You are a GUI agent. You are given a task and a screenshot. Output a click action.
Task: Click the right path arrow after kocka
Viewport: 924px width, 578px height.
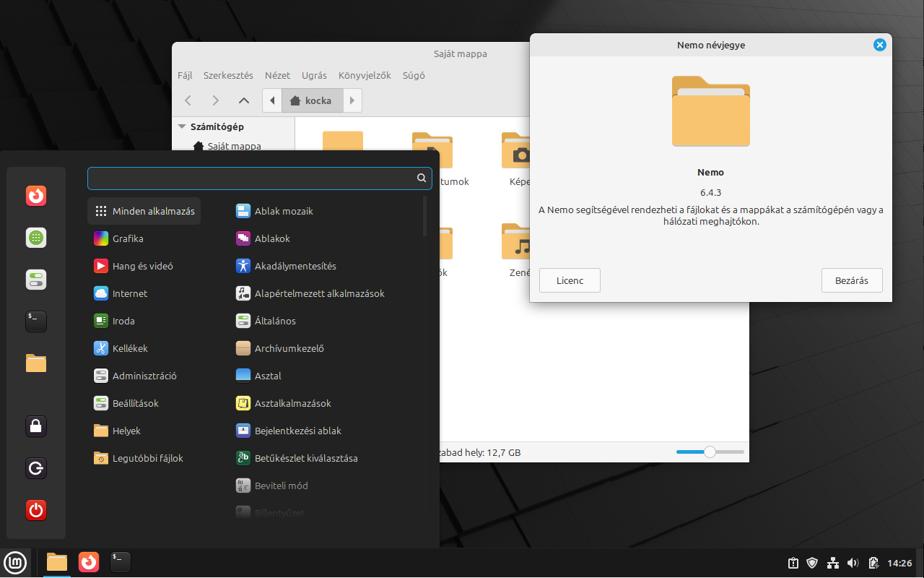352,100
